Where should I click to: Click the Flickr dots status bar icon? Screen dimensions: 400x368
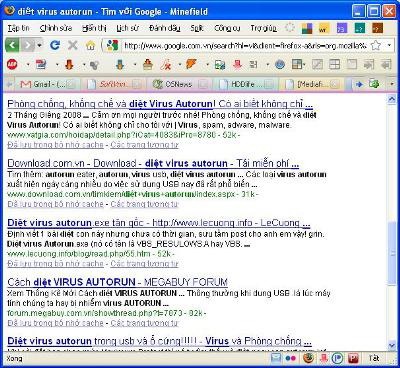coord(291,359)
